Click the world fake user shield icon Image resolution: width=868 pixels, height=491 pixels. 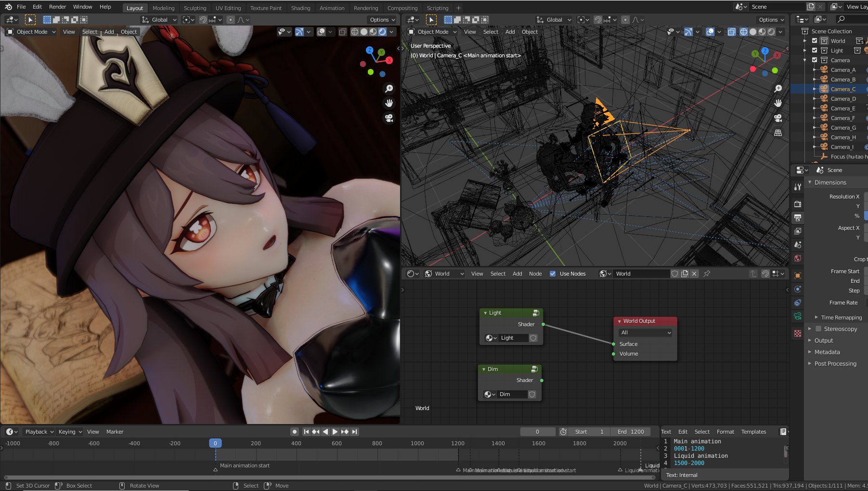point(675,274)
